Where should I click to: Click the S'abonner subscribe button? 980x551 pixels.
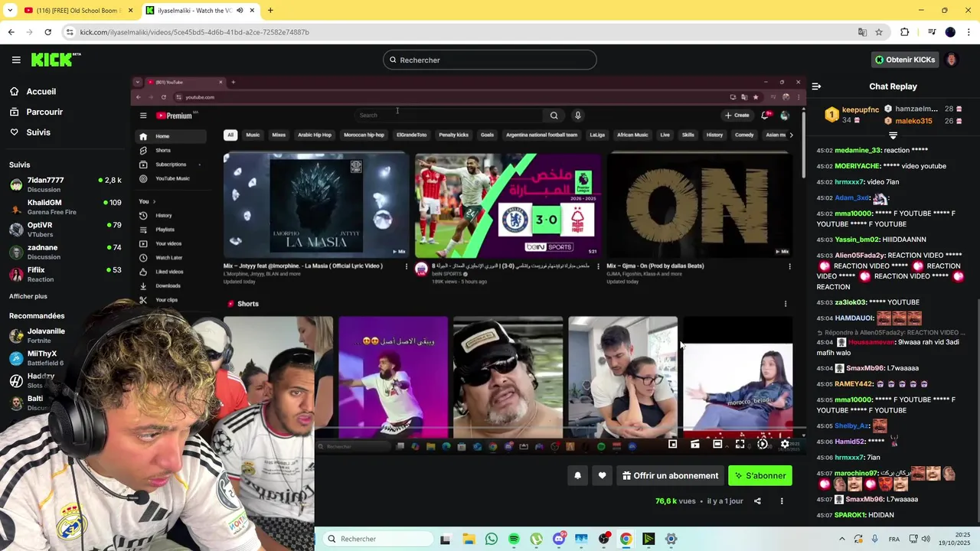click(x=760, y=475)
